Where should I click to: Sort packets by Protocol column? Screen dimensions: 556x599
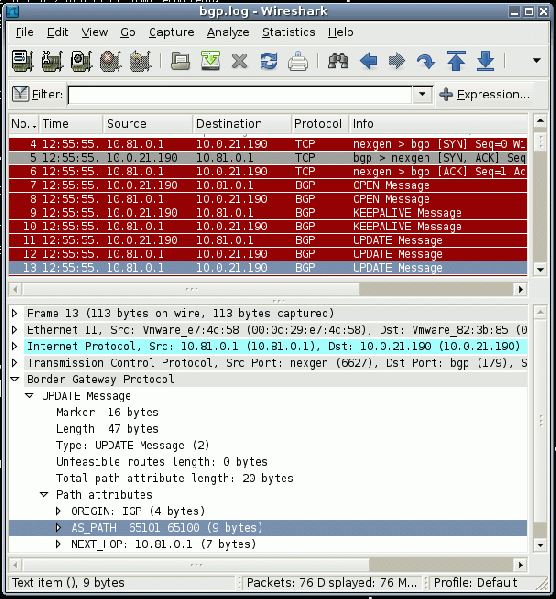tap(320, 124)
